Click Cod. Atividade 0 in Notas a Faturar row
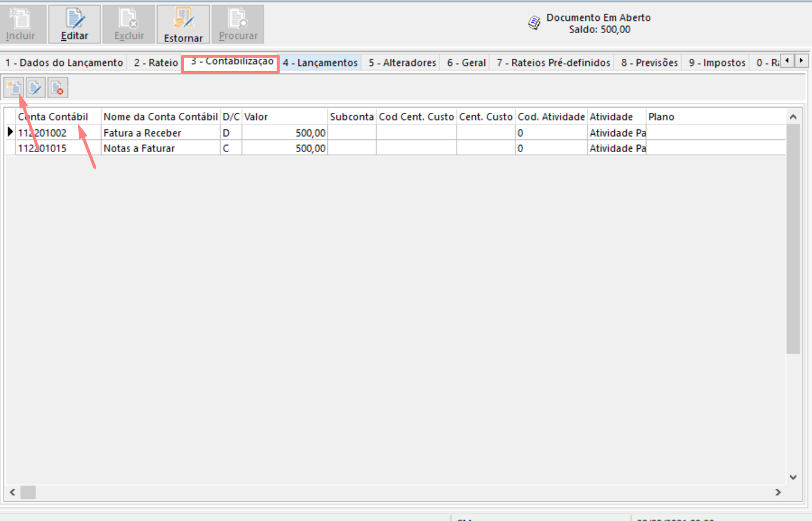 551,148
